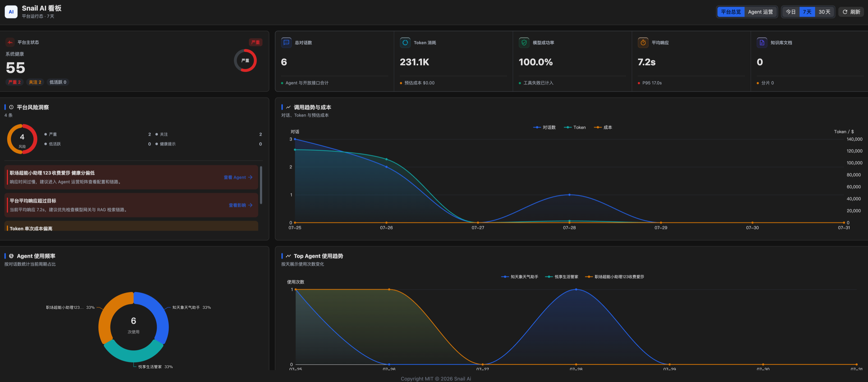Open the 查看影响 link

pos(241,205)
